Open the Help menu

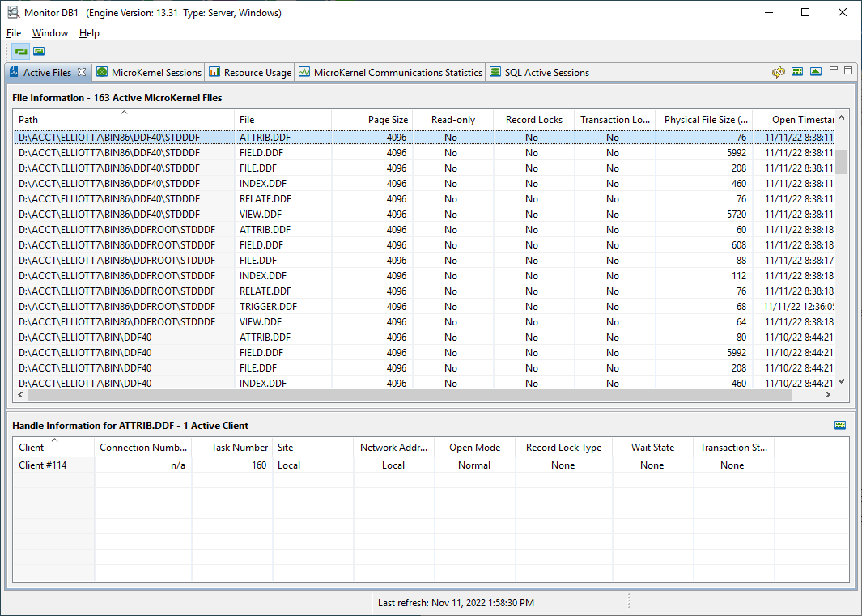89,33
